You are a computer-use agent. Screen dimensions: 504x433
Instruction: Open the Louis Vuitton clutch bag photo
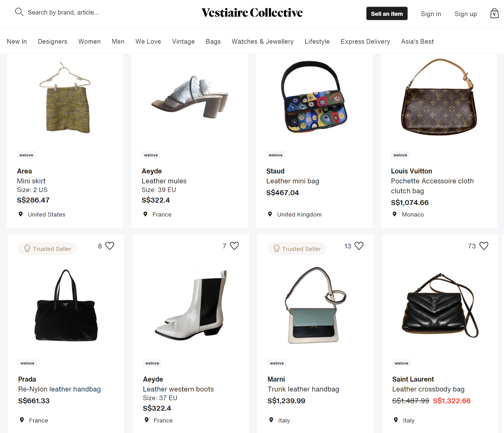pyautogui.click(x=439, y=97)
